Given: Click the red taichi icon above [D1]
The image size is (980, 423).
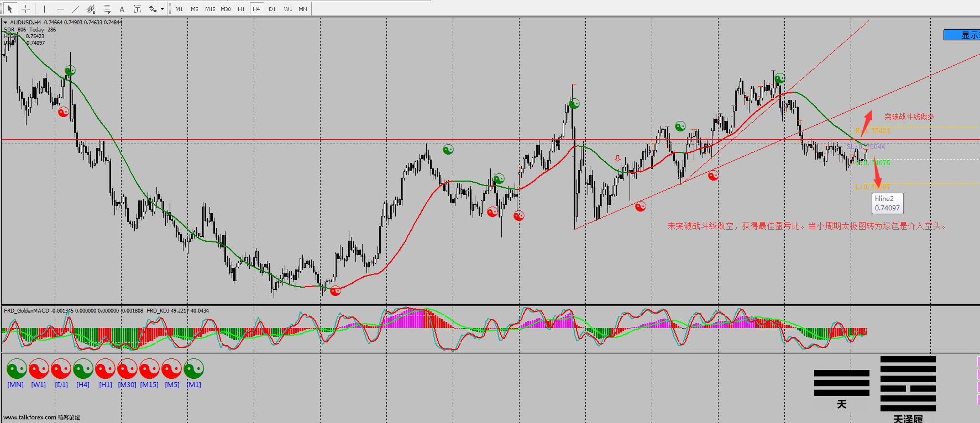Looking at the screenshot, I should click(x=61, y=368).
